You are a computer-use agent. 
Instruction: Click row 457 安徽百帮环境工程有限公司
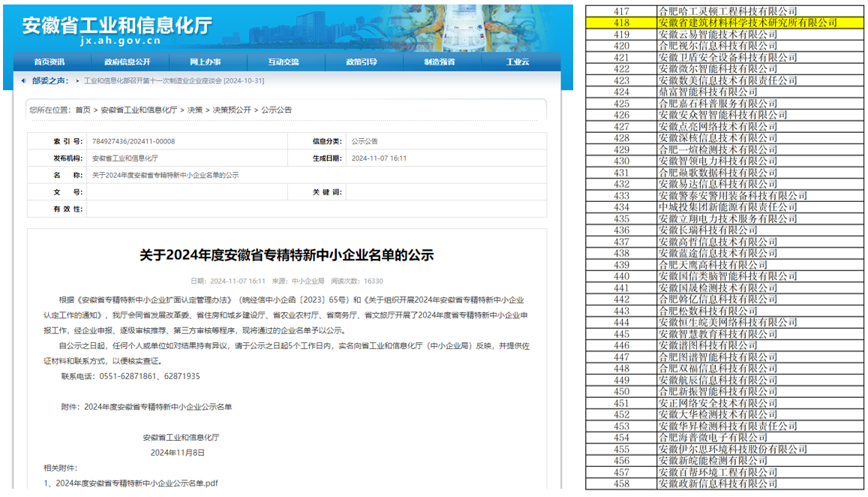pyautogui.click(x=717, y=472)
